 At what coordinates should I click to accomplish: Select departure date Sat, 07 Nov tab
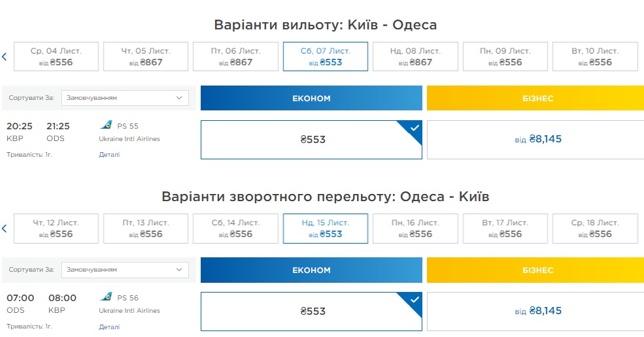pos(326,56)
